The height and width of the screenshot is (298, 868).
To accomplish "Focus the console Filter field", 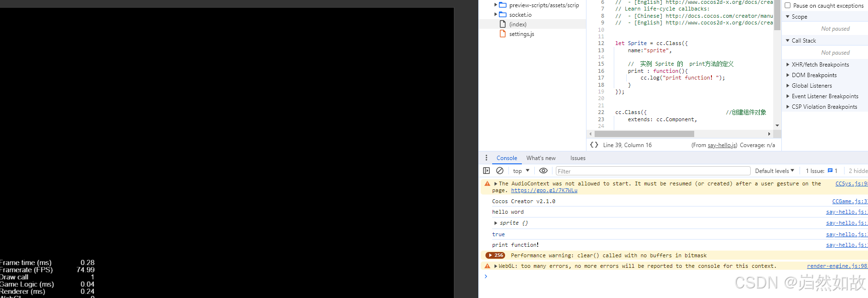I will [x=653, y=171].
